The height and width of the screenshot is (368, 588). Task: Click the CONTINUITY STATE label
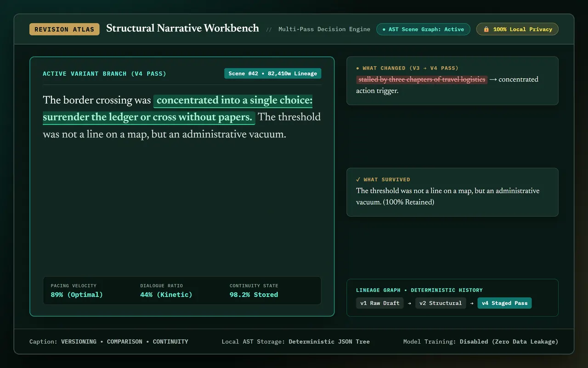point(254,286)
